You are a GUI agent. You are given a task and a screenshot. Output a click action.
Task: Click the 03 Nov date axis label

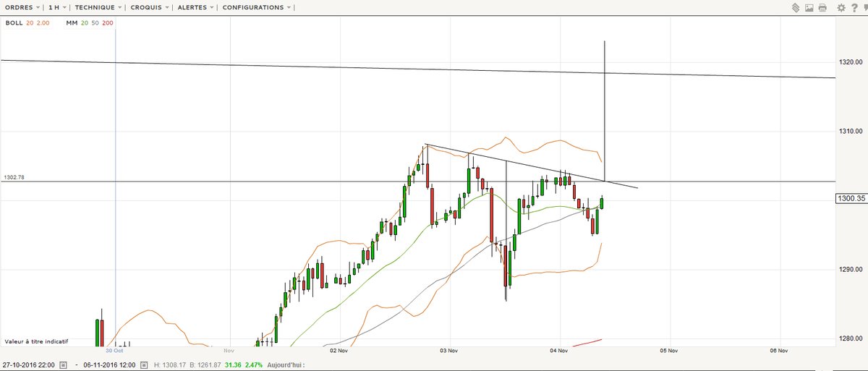pyautogui.click(x=449, y=350)
